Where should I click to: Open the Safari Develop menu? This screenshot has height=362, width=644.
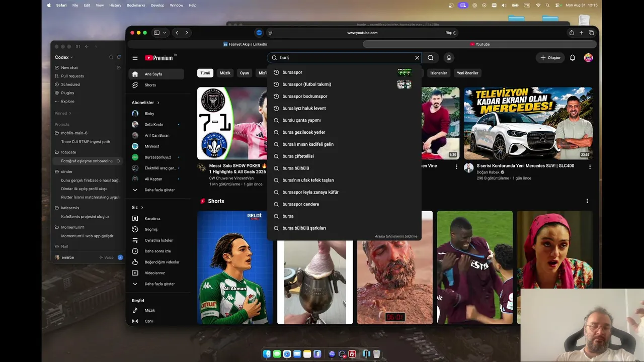coord(157,5)
